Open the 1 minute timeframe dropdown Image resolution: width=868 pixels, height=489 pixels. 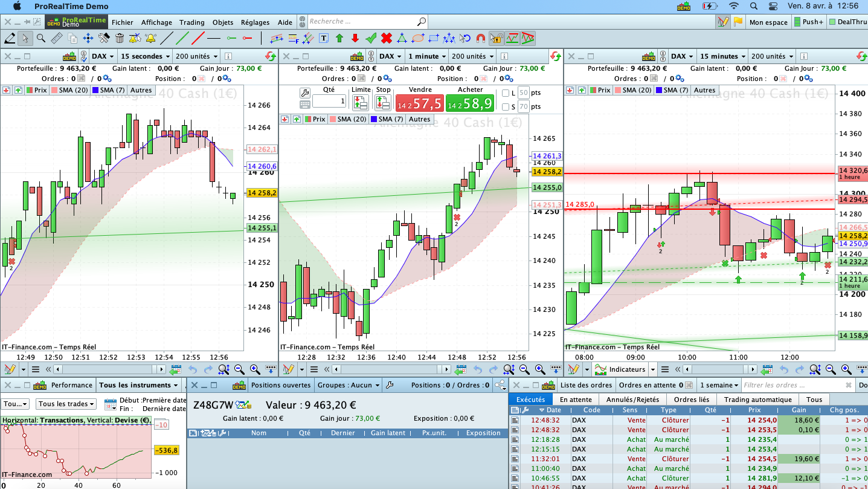coord(426,56)
